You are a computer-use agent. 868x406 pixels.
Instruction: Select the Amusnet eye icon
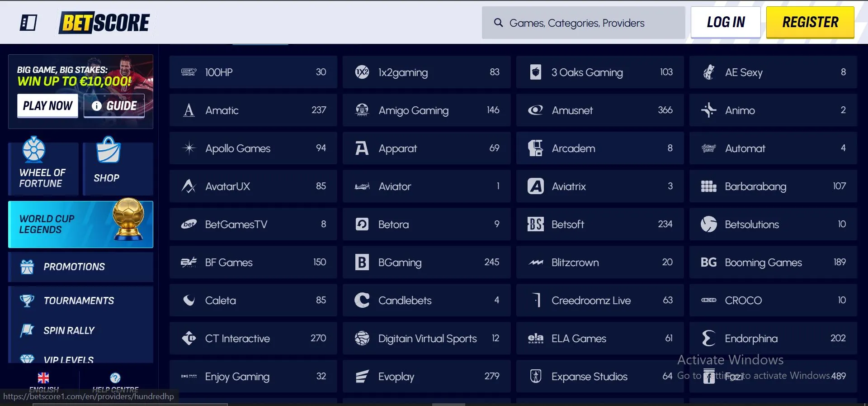point(536,110)
